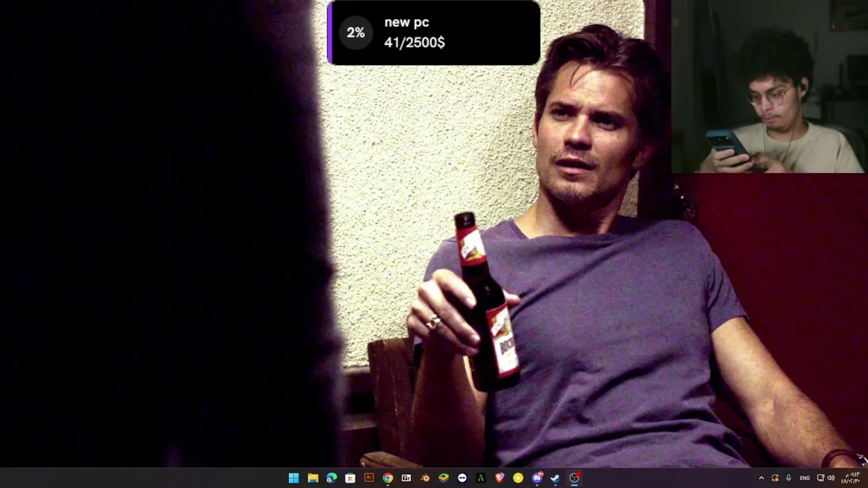Launch Blender from the taskbar
This screenshot has height=488, width=868.
(x=425, y=478)
